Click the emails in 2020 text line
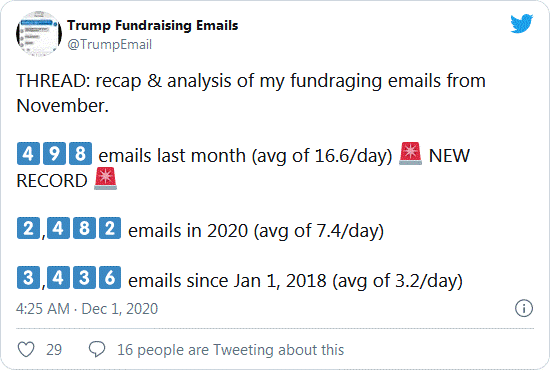Viewport: 550px width, 370px height. [x=256, y=231]
